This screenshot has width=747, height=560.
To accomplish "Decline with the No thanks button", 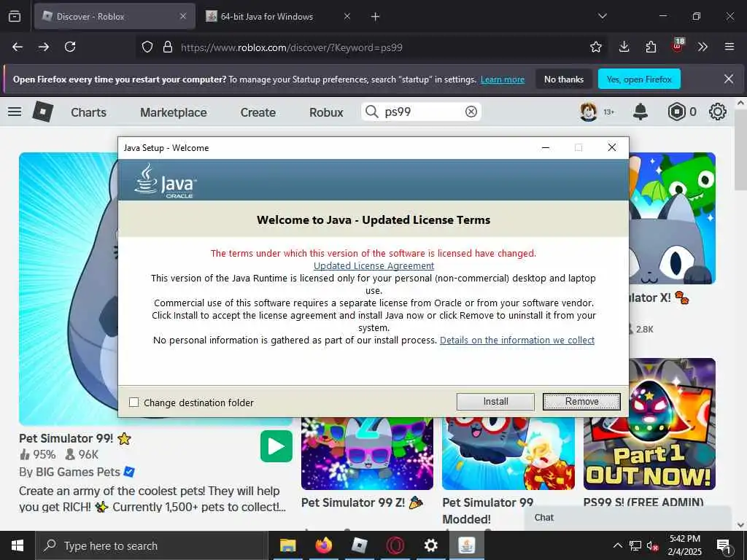I will tap(564, 79).
